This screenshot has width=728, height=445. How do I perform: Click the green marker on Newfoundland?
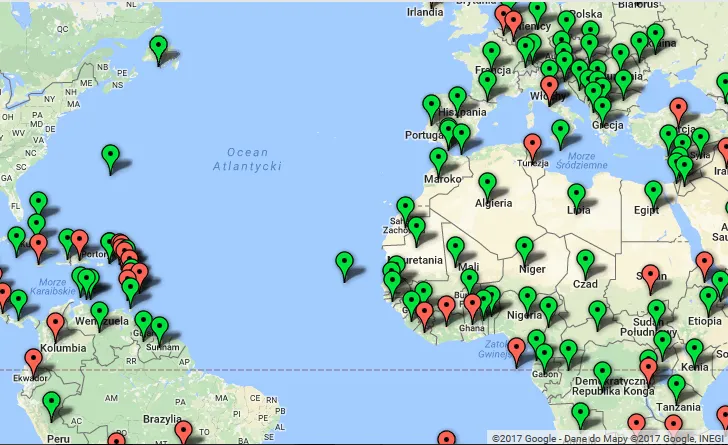159,50
